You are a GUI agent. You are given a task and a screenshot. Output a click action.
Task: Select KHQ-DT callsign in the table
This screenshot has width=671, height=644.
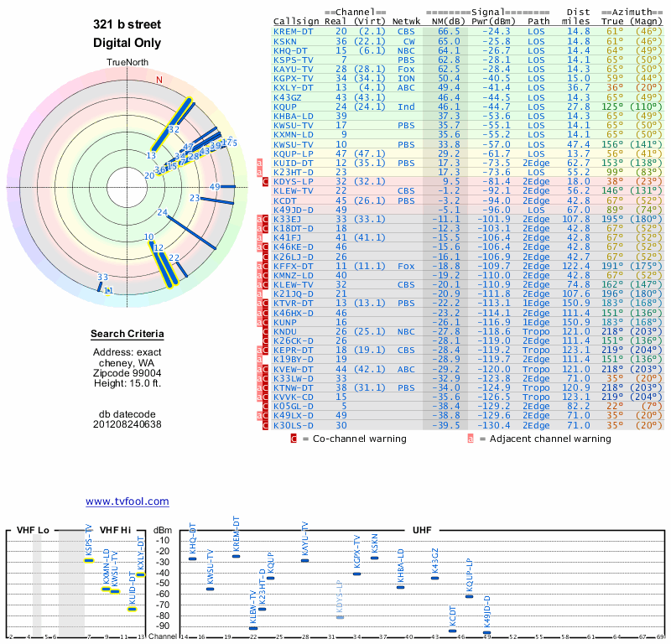(290, 50)
